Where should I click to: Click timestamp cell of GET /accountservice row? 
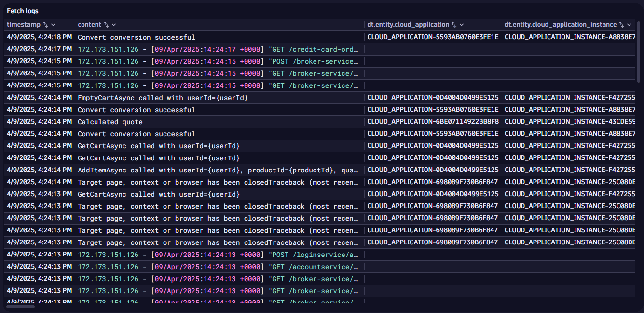[39, 266]
